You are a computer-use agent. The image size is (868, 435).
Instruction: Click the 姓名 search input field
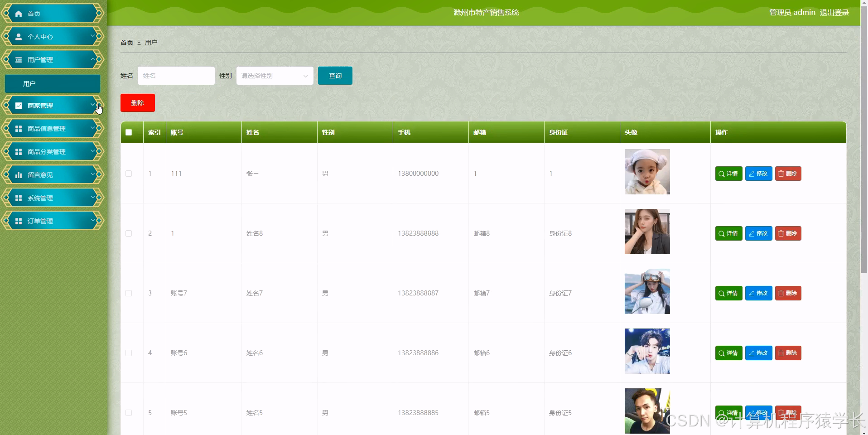176,76
